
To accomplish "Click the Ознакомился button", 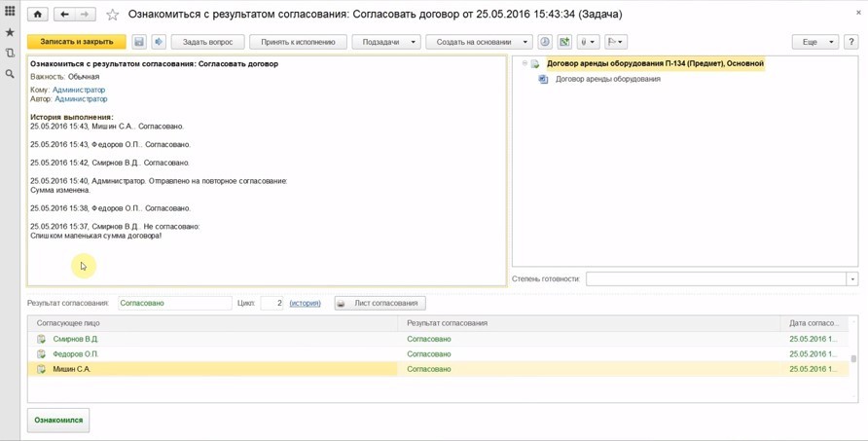I will coord(58,421).
